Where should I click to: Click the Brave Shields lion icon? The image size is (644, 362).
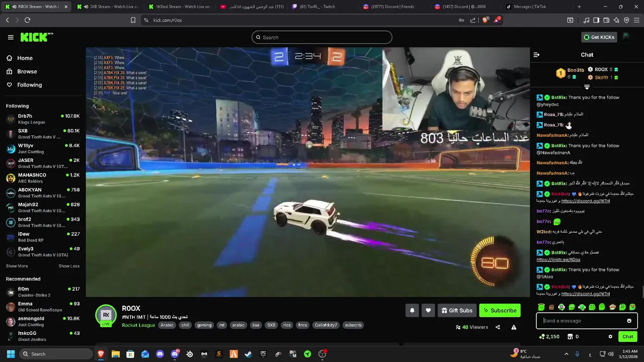[x=485, y=20]
